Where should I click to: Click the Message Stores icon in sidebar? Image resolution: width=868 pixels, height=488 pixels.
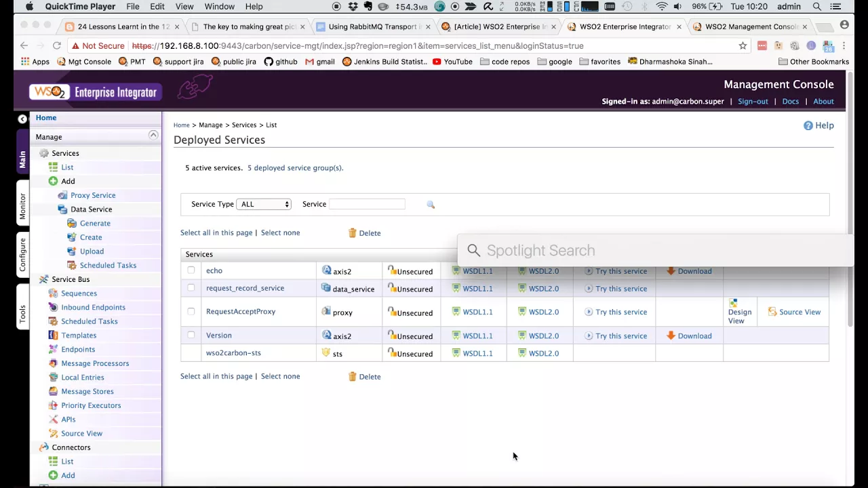54,391
